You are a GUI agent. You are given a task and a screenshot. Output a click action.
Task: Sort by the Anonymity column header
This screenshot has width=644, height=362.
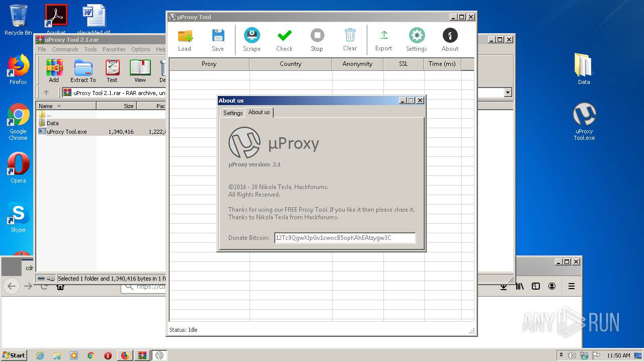click(358, 64)
